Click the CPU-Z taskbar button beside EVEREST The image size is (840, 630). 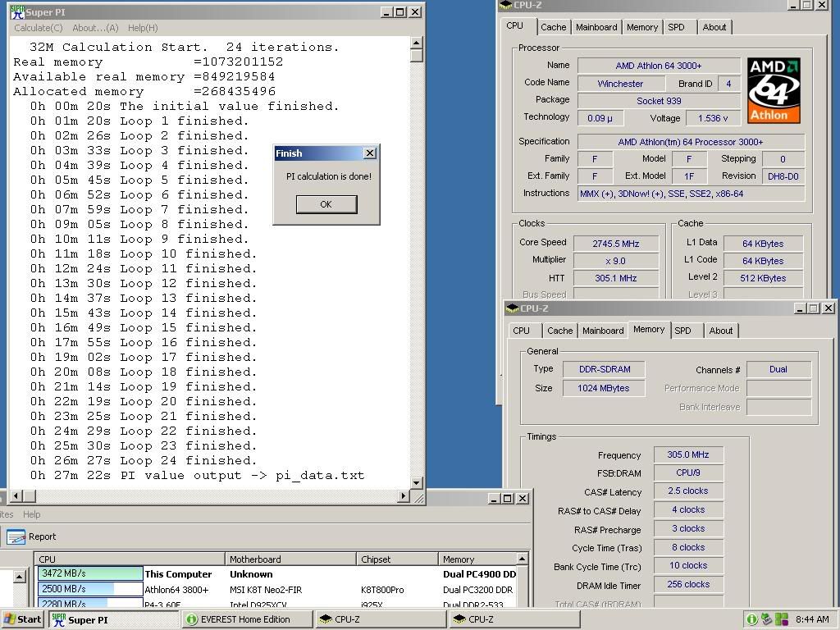381,619
